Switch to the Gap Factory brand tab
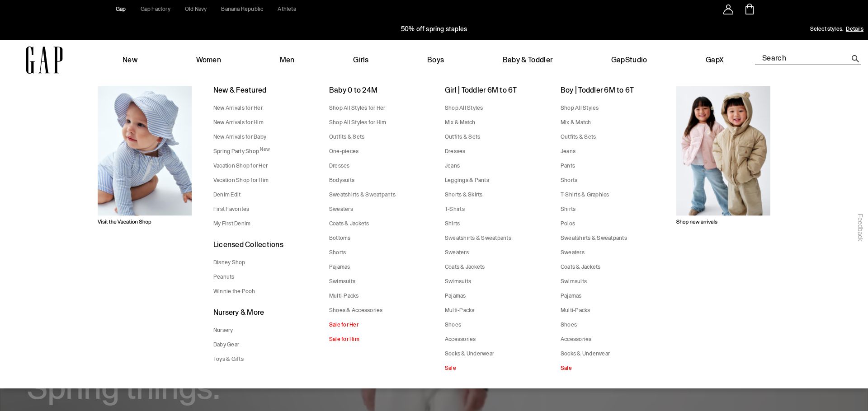This screenshot has width=868, height=411. 156,9
